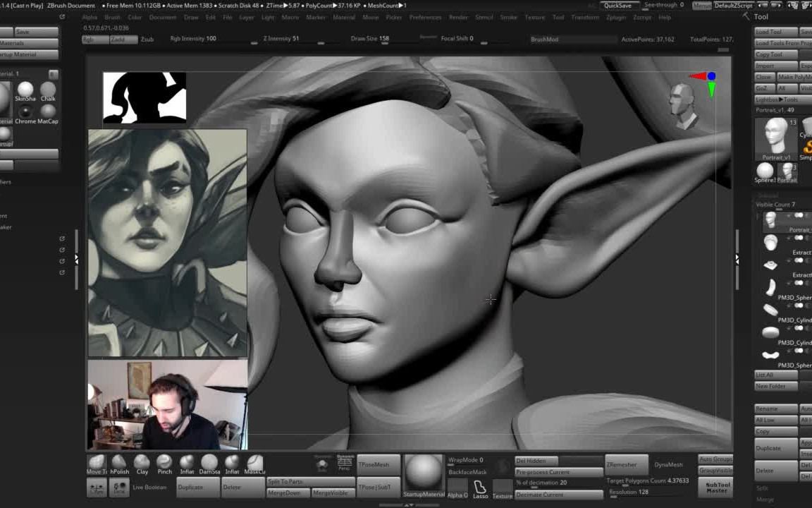Open the StartupMaterial preview sphere
The image size is (812, 508).
(424, 476)
